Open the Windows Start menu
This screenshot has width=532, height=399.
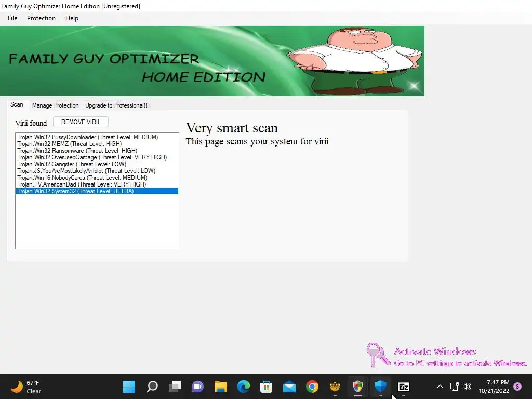click(129, 387)
